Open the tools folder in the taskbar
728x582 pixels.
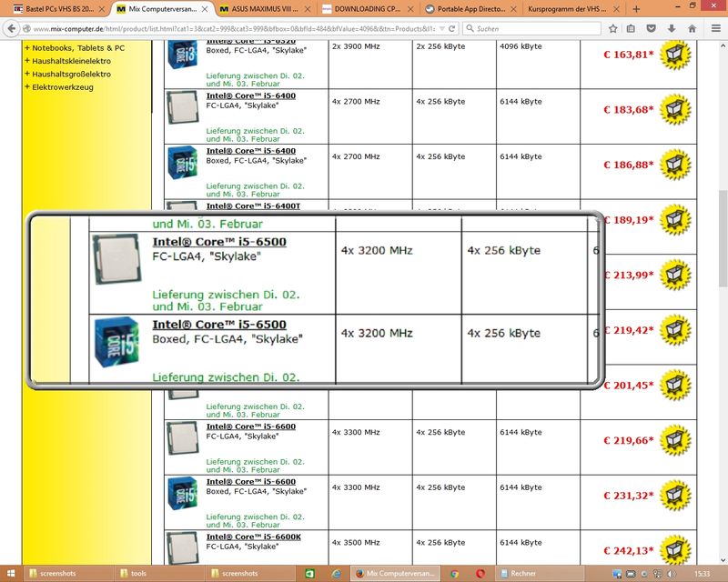(159, 574)
